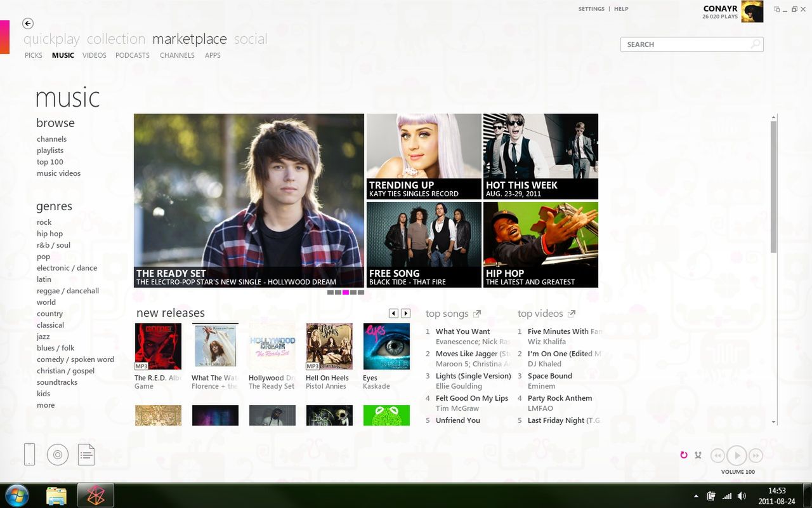Image resolution: width=812 pixels, height=508 pixels.
Task: Select the electronic / dance genre
Action: click(x=67, y=268)
